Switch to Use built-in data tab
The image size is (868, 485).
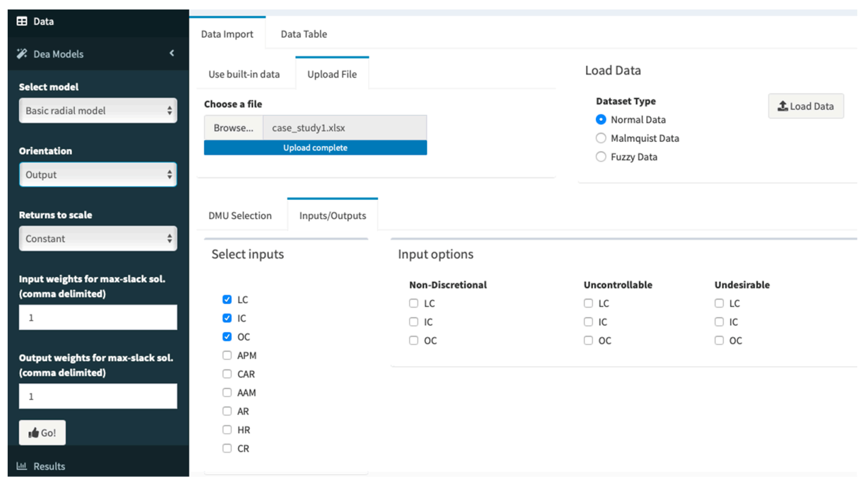tap(244, 74)
